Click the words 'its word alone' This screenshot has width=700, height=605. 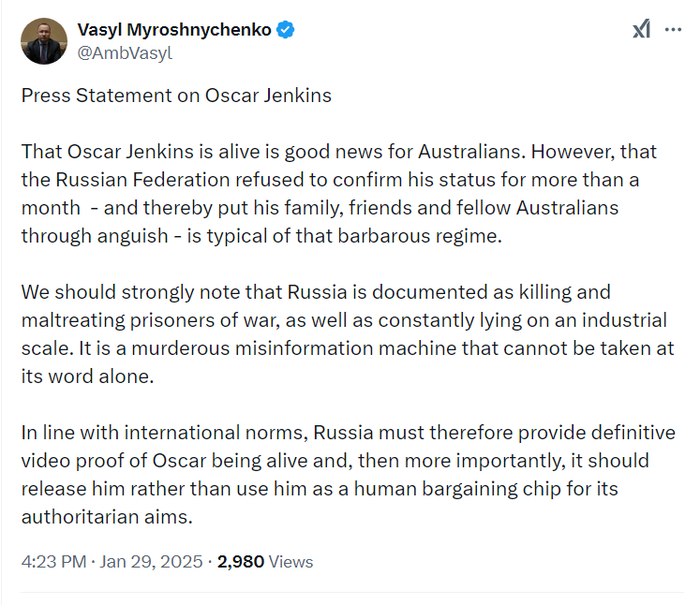pyautogui.click(x=87, y=376)
